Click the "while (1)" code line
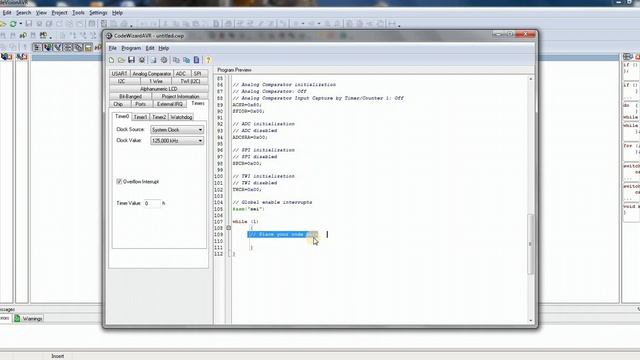 pyautogui.click(x=246, y=222)
